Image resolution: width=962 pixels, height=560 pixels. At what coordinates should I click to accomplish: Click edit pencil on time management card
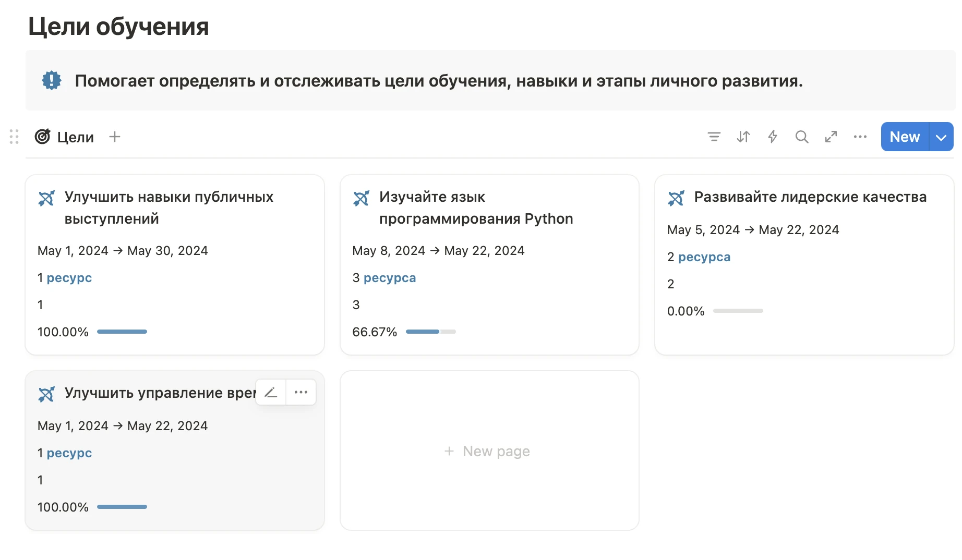coord(271,392)
